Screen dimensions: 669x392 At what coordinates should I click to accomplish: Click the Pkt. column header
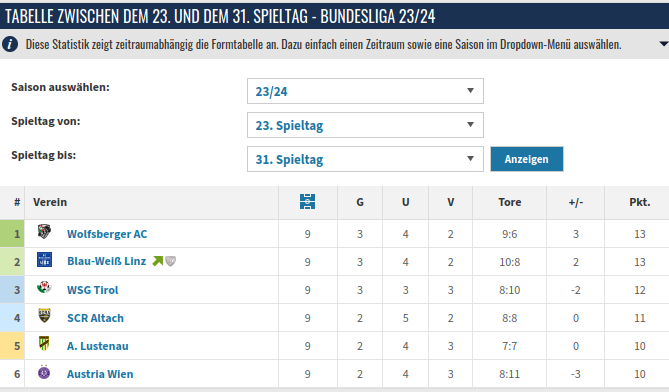tap(640, 202)
